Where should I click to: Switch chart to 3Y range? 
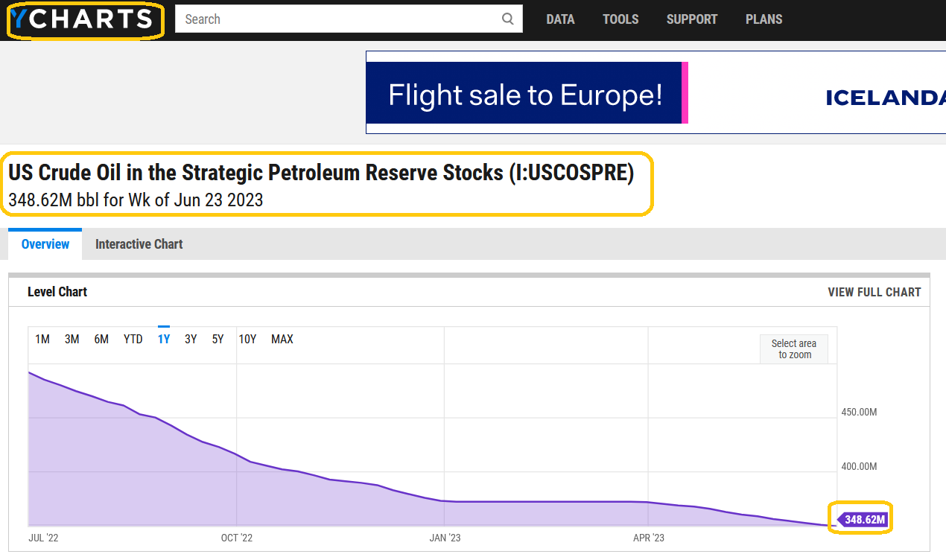191,340
